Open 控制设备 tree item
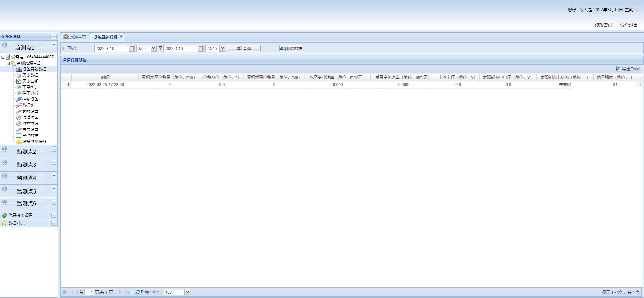The image size is (644, 298). 30,99
